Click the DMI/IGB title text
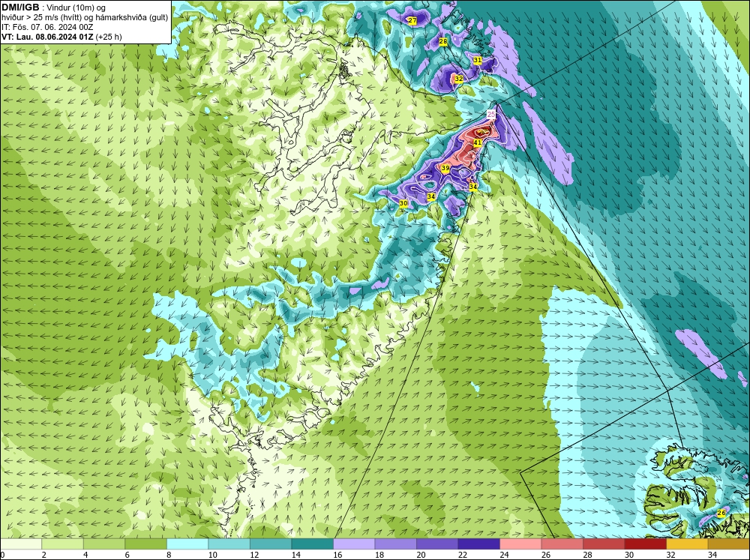750x560 pixels. point(20,7)
